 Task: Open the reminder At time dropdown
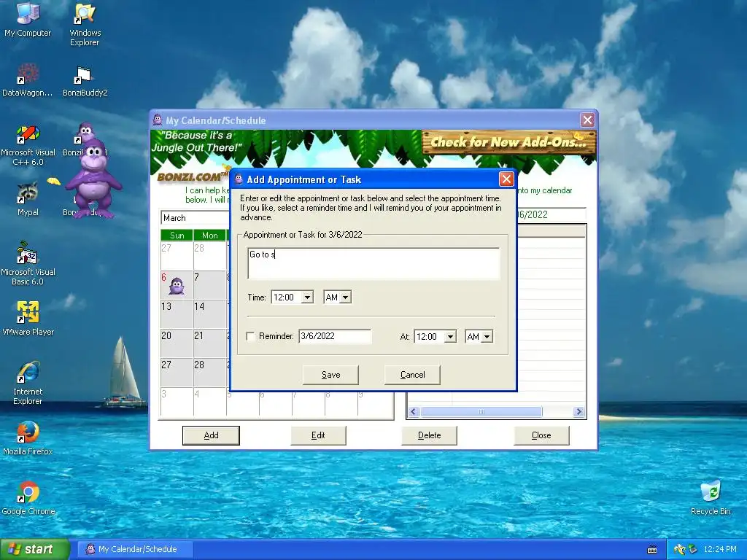pos(450,337)
